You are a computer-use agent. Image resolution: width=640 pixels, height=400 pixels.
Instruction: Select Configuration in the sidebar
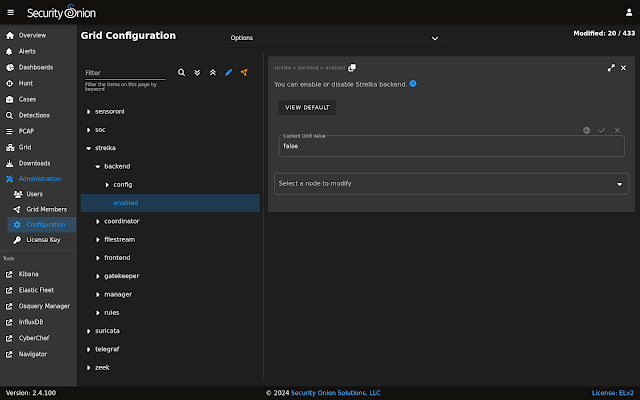point(42,224)
